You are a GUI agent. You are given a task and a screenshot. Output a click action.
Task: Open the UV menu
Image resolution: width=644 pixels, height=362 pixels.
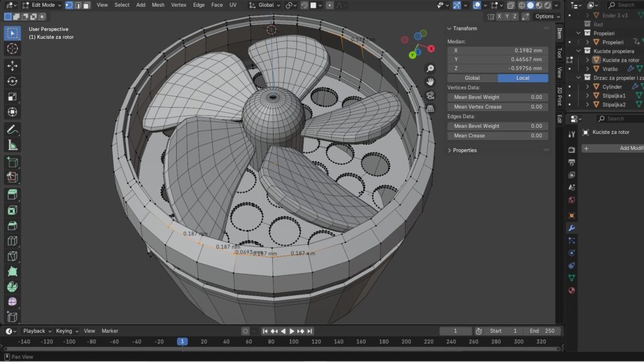[233, 5]
